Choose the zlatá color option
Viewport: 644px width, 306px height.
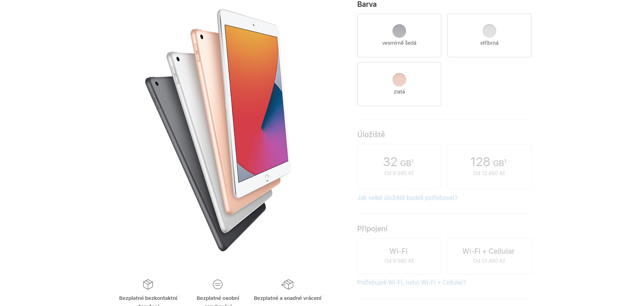[399, 84]
